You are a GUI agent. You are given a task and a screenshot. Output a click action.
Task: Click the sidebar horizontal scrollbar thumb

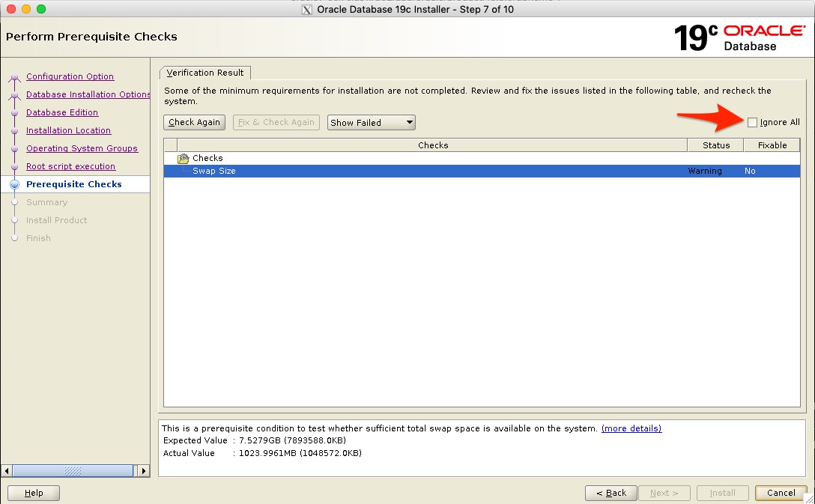click(73, 471)
